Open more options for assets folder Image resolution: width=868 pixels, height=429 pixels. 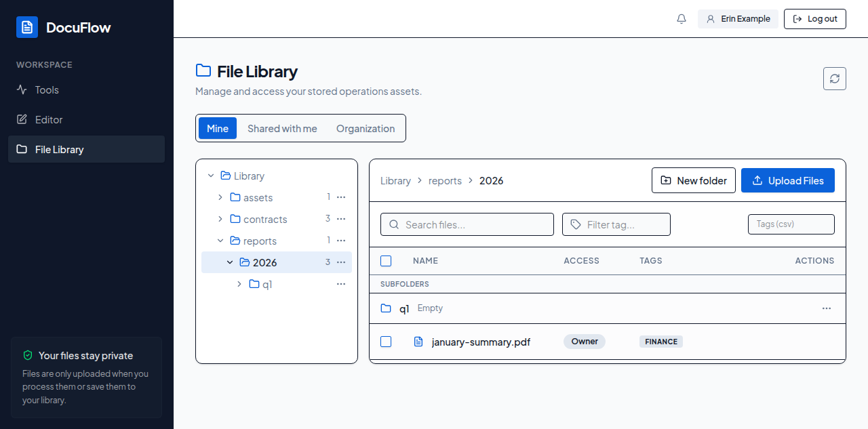tap(341, 197)
